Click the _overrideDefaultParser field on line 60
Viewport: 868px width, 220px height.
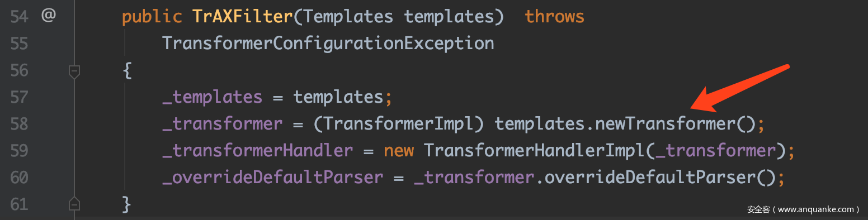tap(272, 178)
